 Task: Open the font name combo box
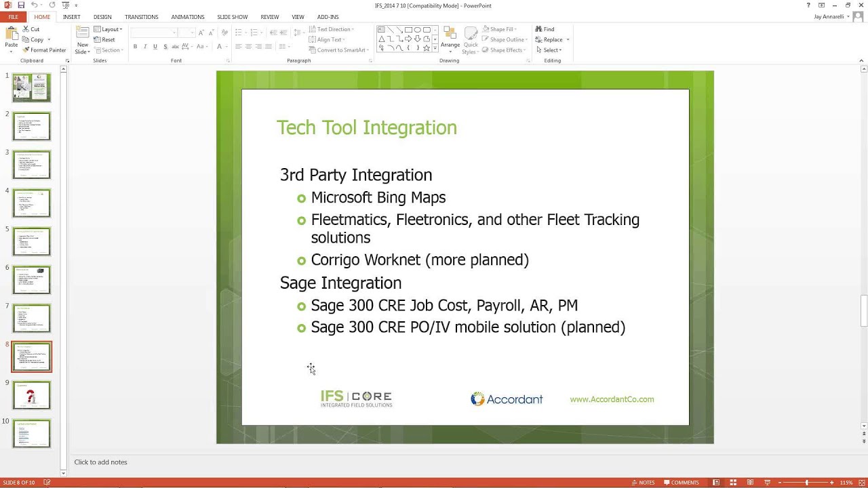click(153, 33)
